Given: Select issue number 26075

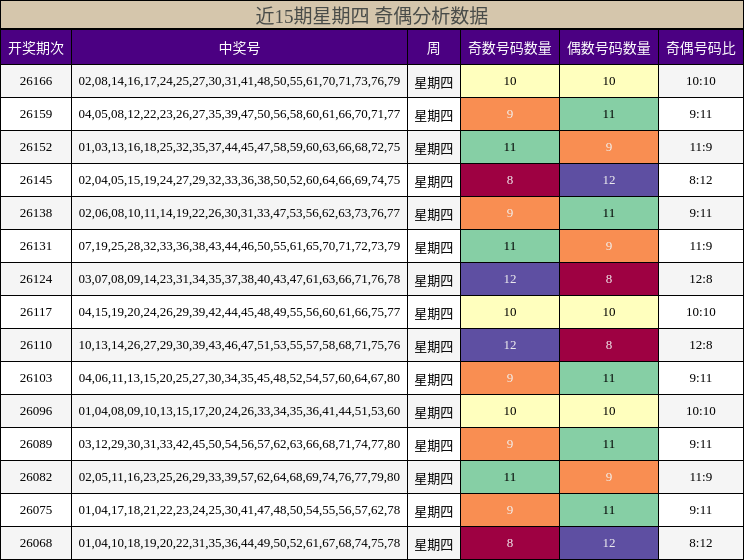Looking at the screenshot, I should [x=36, y=510].
